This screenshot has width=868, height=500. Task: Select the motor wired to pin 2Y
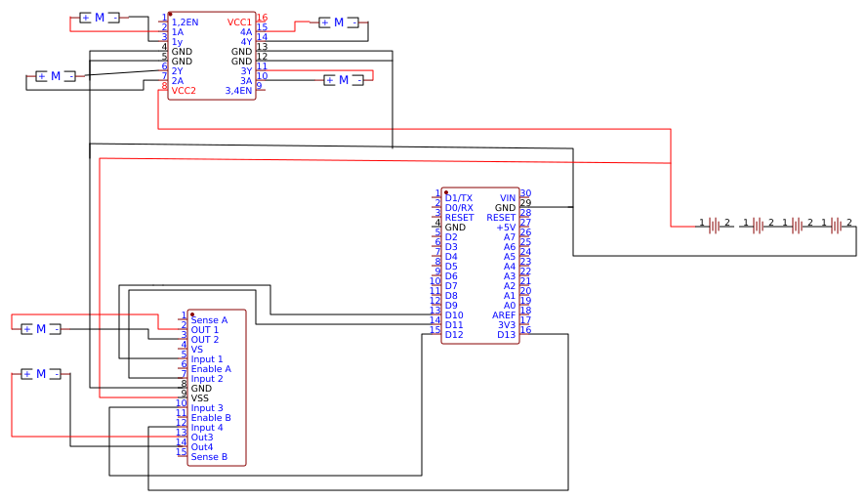tap(56, 76)
